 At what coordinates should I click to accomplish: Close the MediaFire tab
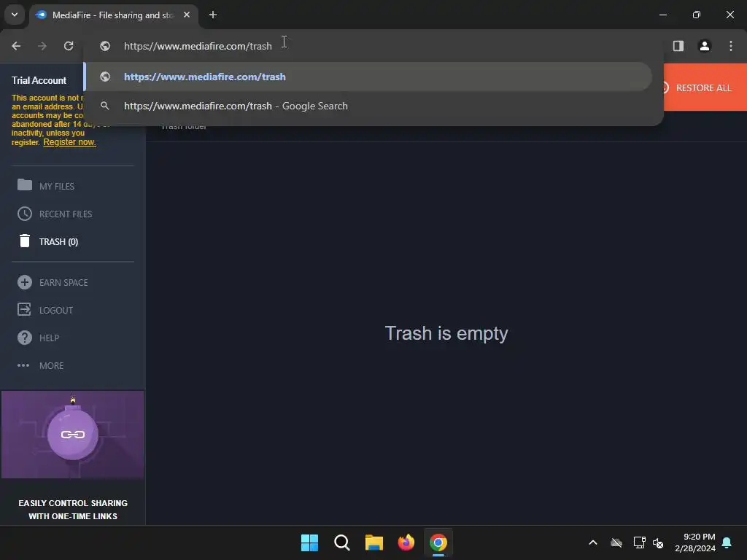tap(187, 15)
